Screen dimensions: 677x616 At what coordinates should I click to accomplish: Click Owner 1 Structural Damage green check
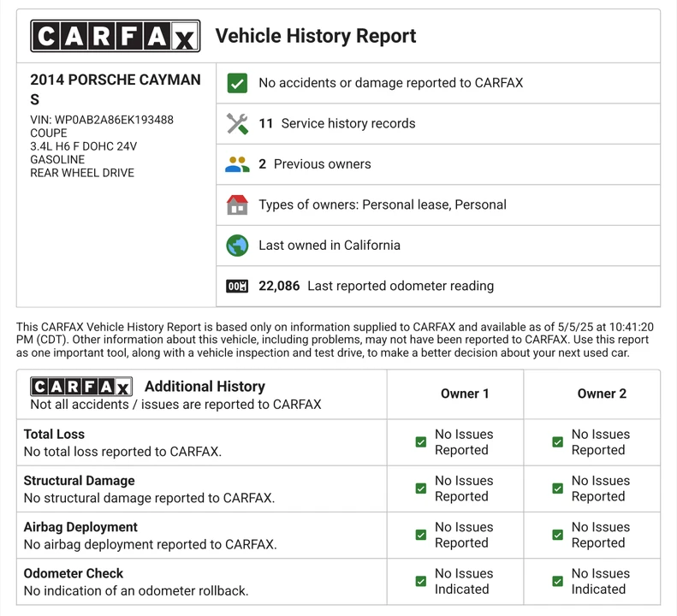point(420,489)
